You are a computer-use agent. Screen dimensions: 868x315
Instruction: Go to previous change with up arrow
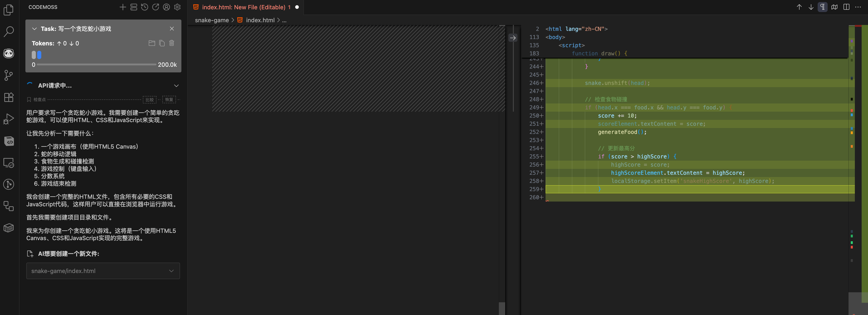pos(799,7)
